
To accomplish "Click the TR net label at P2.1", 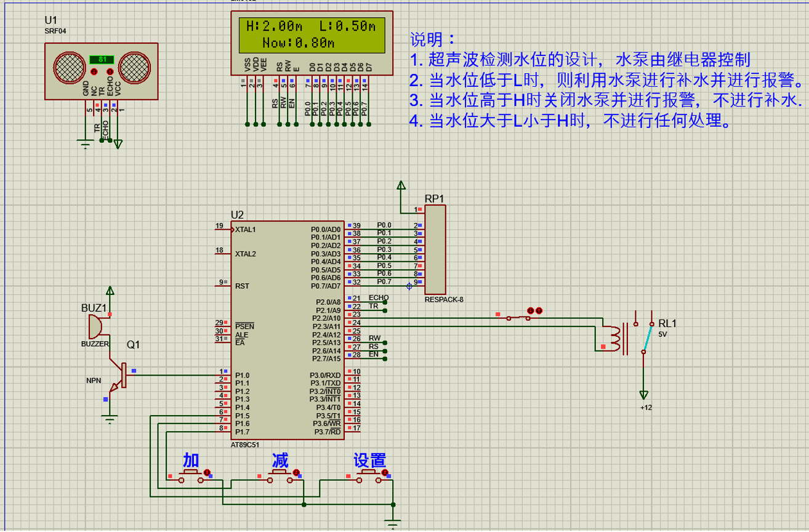I will pos(373,306).
